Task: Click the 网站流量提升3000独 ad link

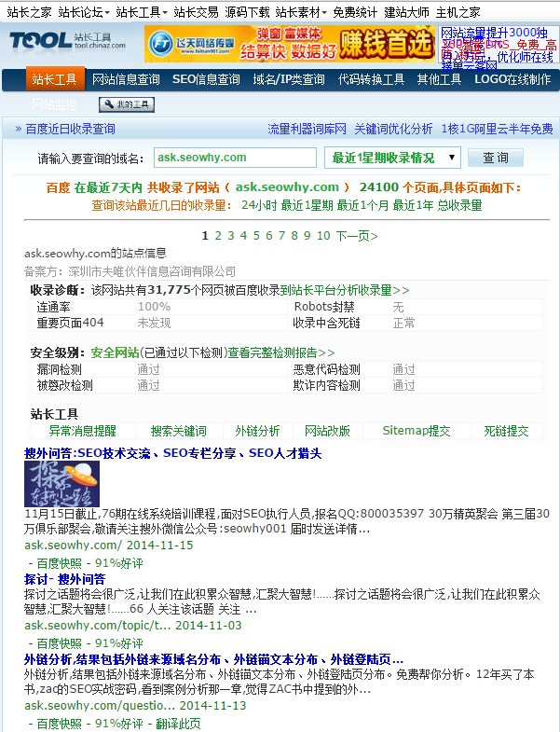Action: point(494,33)
